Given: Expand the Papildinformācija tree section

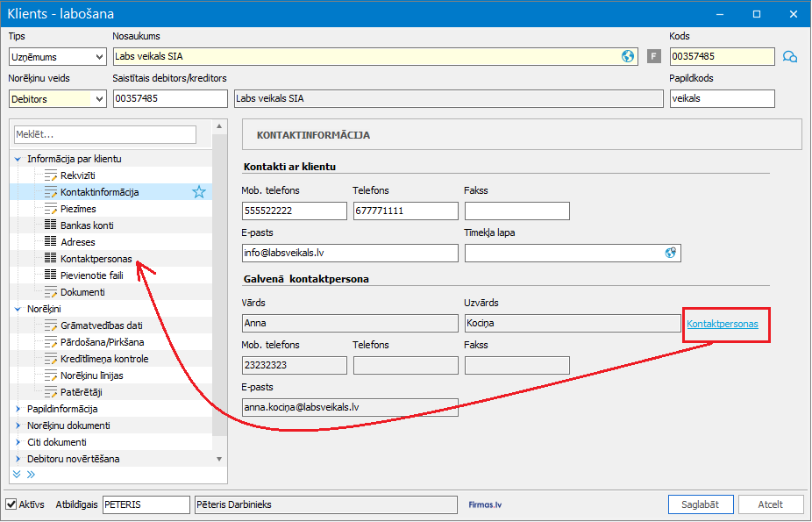Looking at the screenshot, I should pos(18,409).
